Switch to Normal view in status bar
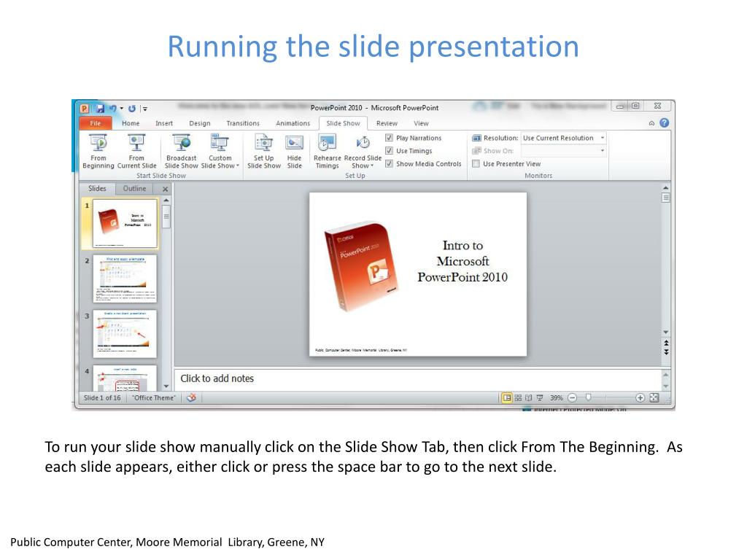The image size is (747, 560). pos(507,397)
